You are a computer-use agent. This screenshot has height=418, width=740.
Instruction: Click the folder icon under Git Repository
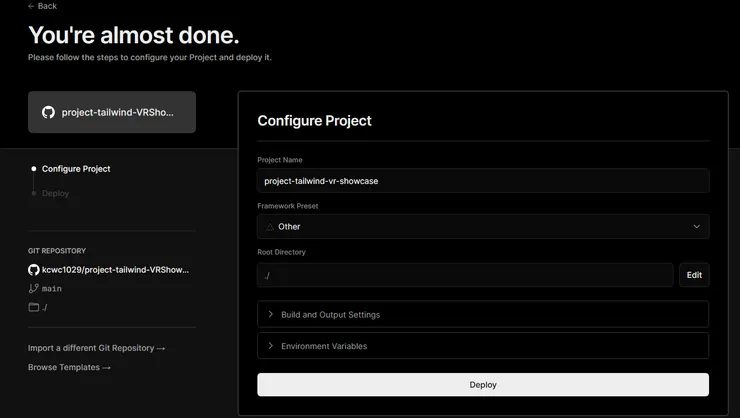point(34,307)
